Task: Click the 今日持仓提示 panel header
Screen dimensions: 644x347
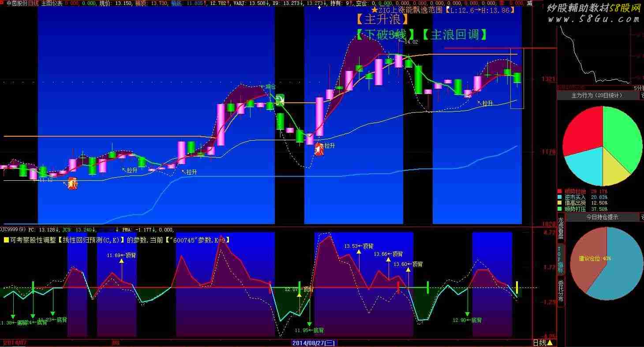Action: [x=602, y=217]
